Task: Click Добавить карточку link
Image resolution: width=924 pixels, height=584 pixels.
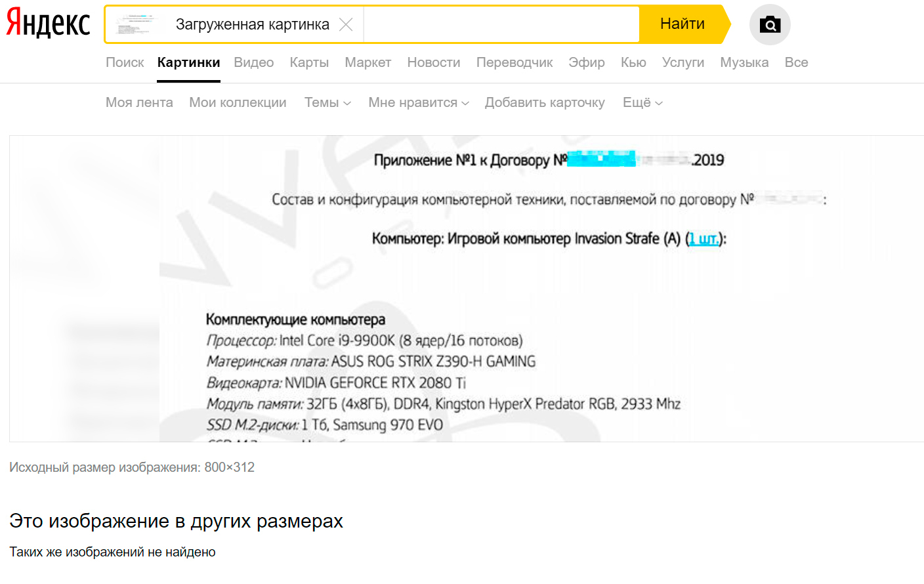Action: tap(545, 102)
